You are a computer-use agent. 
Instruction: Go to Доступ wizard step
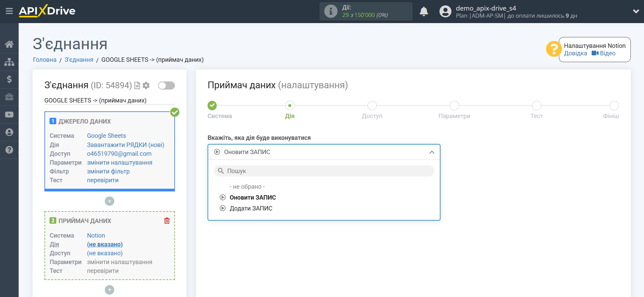click(x=372, y=106)
